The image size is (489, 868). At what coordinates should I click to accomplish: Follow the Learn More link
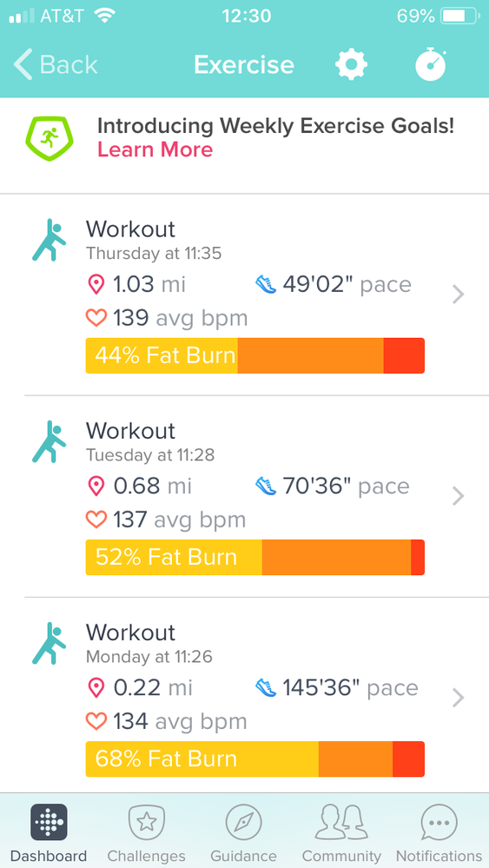155,150
